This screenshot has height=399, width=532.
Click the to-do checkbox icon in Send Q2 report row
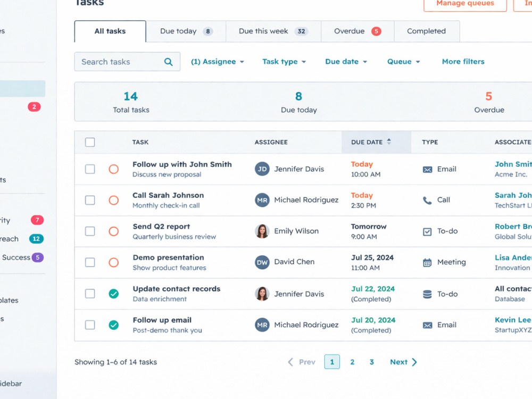coord(427,231)
